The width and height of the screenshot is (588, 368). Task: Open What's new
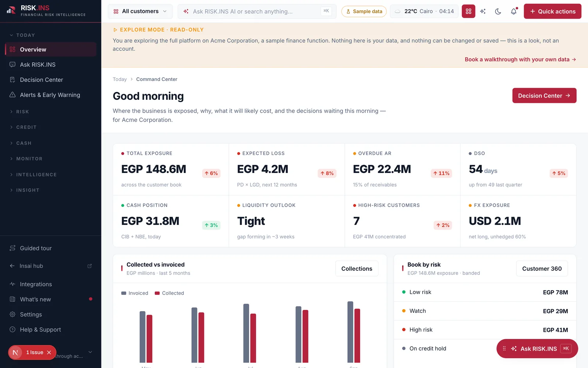[51, 299]
